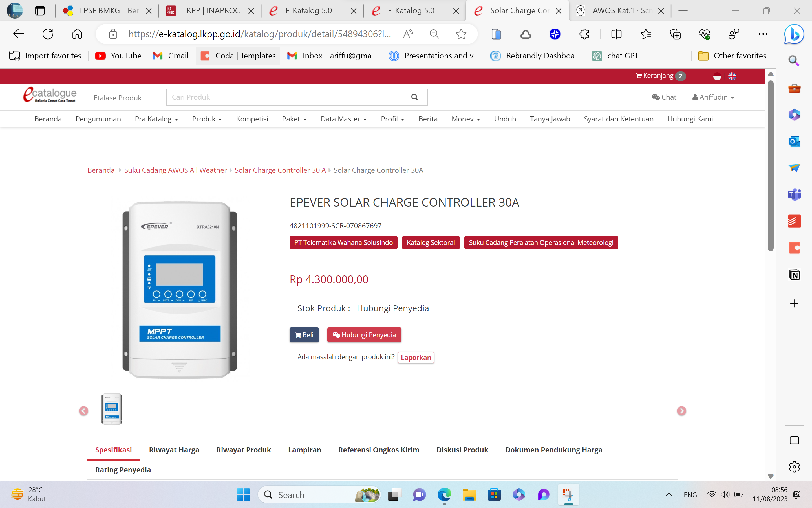
Task: Switch to the Riwayat Harga tab
Action: click(x=174, y=450)
